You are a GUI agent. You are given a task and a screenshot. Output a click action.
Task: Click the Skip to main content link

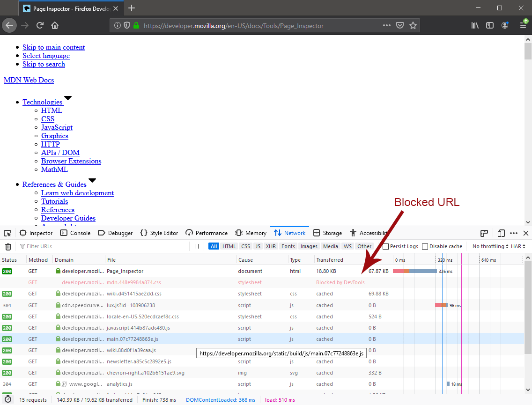tap(53, 47)
